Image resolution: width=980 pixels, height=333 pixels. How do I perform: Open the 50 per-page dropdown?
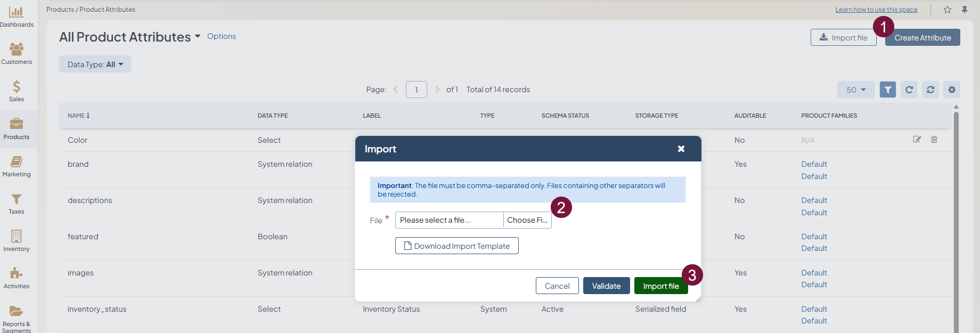856,90
